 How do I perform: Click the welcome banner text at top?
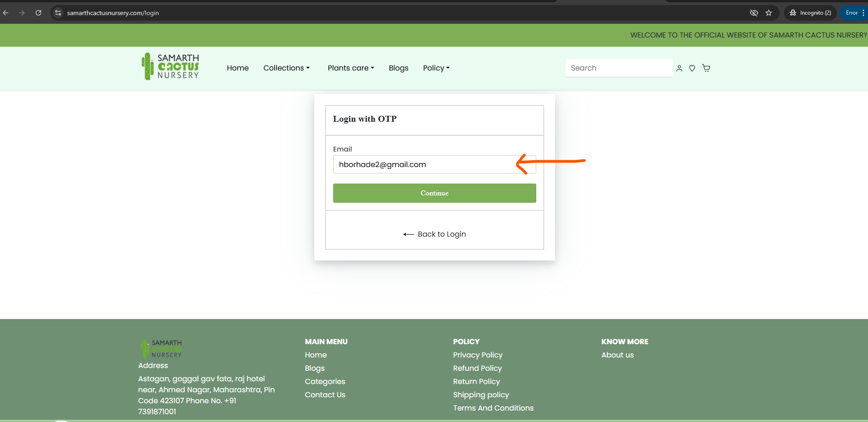(749, 35)
